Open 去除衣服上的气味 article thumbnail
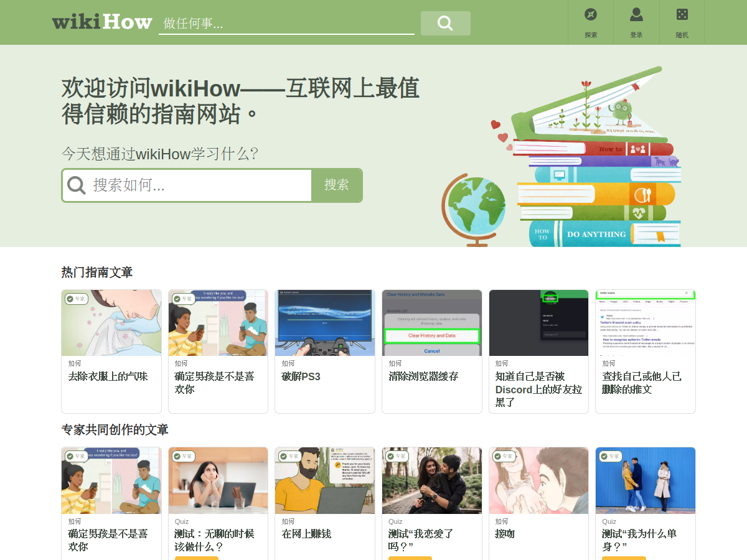Image resolution: width=747 pixels, height=560 pixels. point(111,322)
